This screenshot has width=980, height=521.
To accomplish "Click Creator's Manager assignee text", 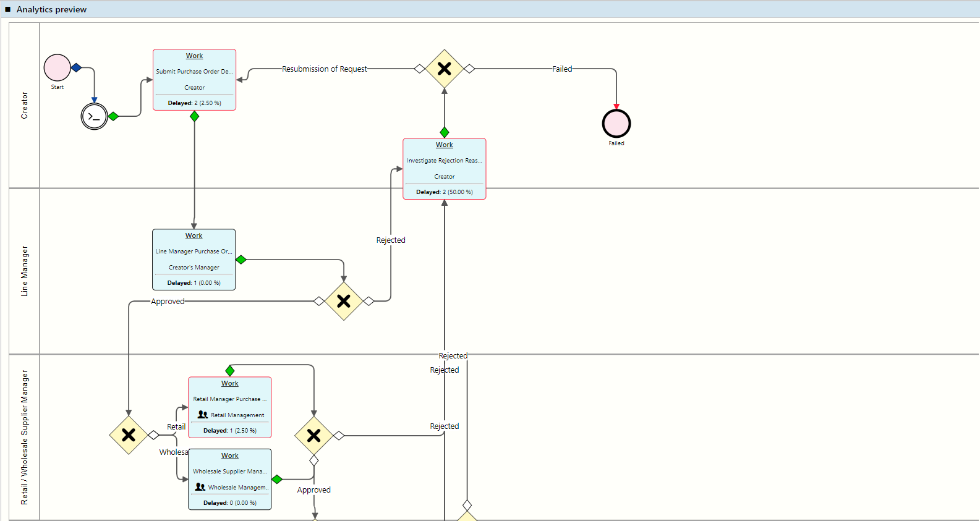I will click(194, 267).
